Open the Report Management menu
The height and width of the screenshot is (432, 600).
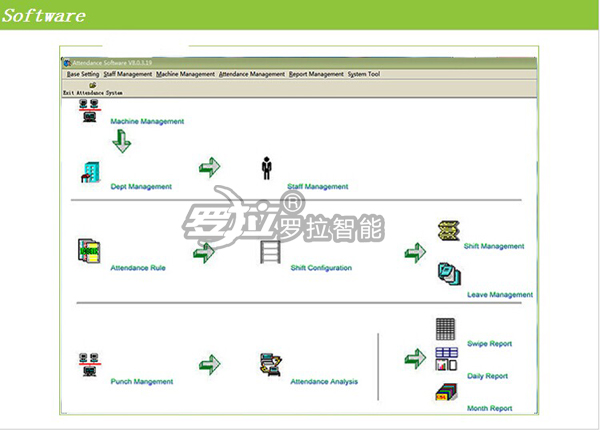coord(315,74)
